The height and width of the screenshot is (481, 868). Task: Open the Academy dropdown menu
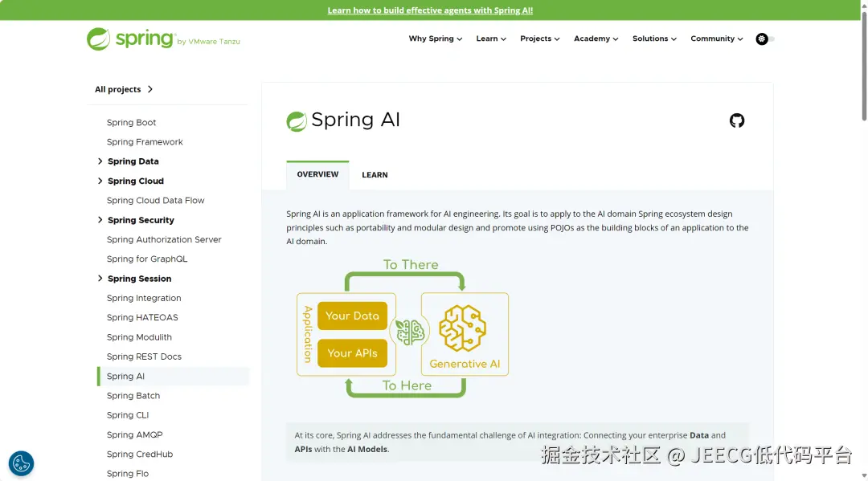[596, 39]
